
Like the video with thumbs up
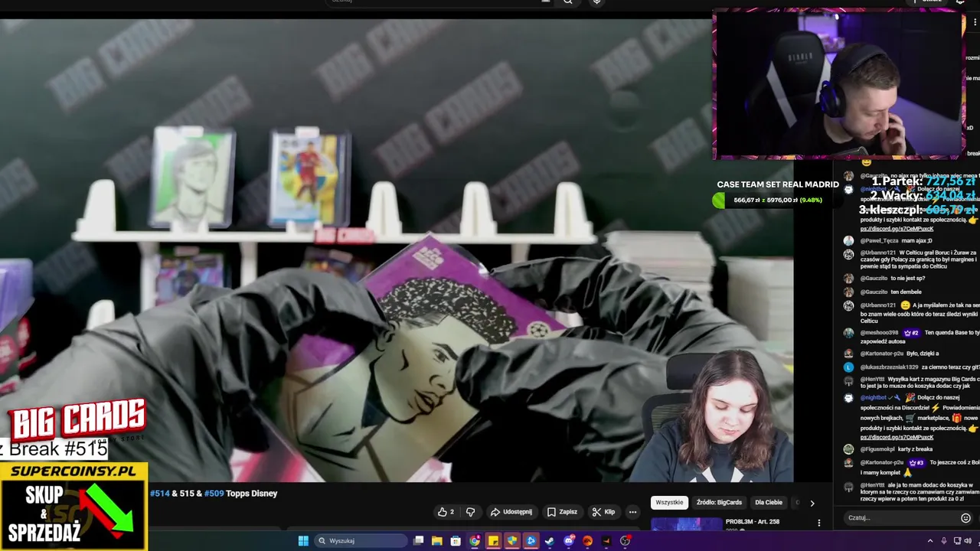coord(446,512)
